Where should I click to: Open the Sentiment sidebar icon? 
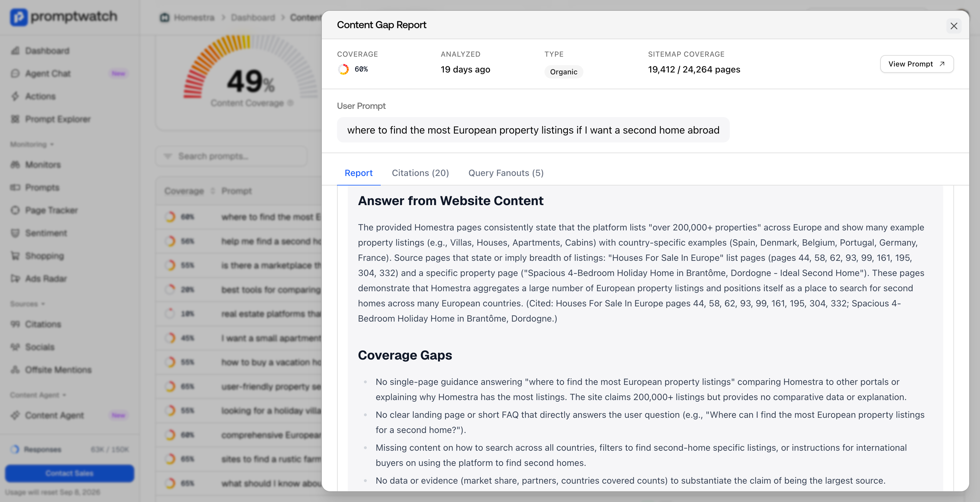15,233
